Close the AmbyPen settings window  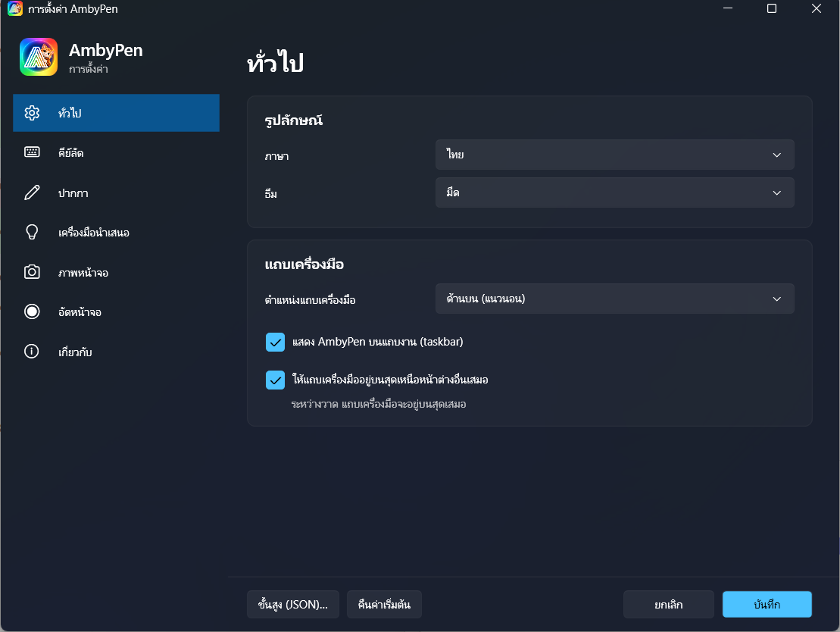[x=817, y=8]
